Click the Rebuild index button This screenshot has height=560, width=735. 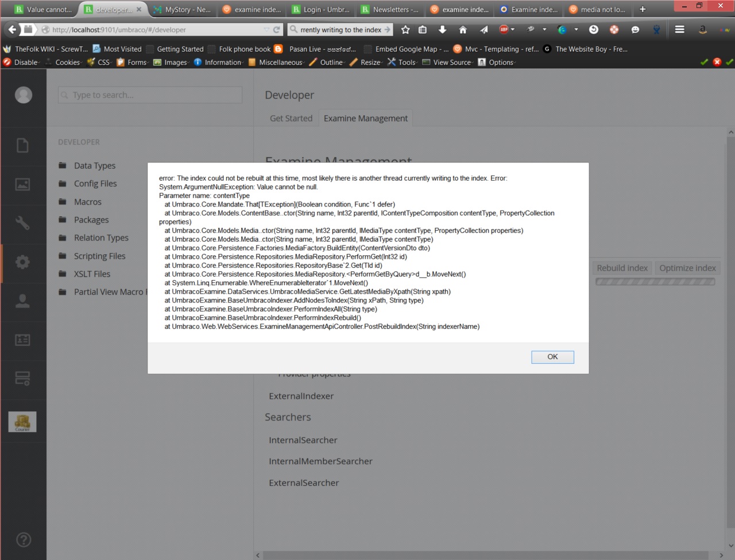point(622,268)
